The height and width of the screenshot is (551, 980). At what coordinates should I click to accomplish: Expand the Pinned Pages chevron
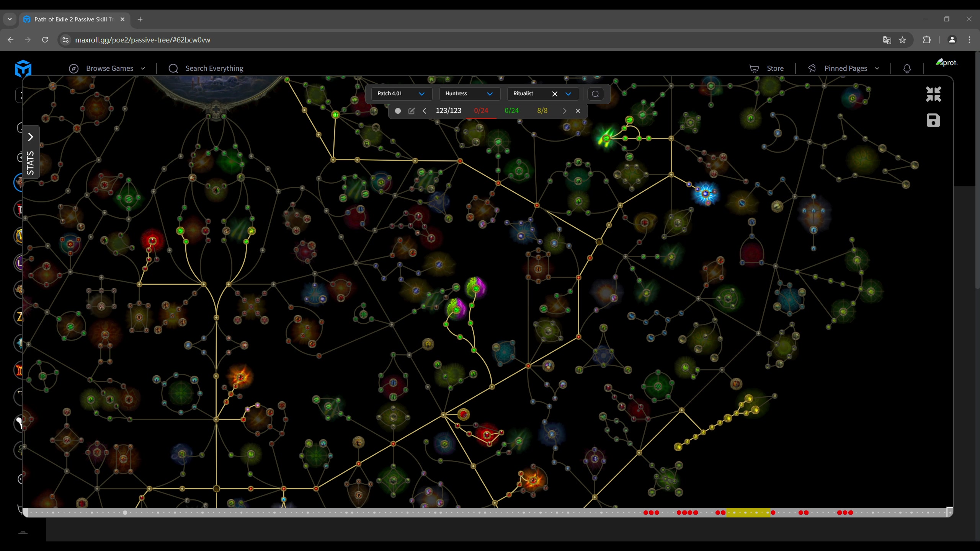[877, 68]
